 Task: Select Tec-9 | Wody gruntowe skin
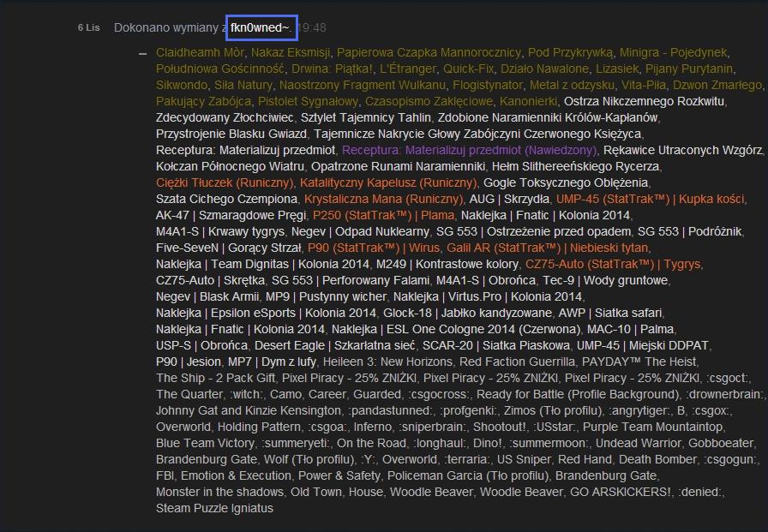[605, 280]
